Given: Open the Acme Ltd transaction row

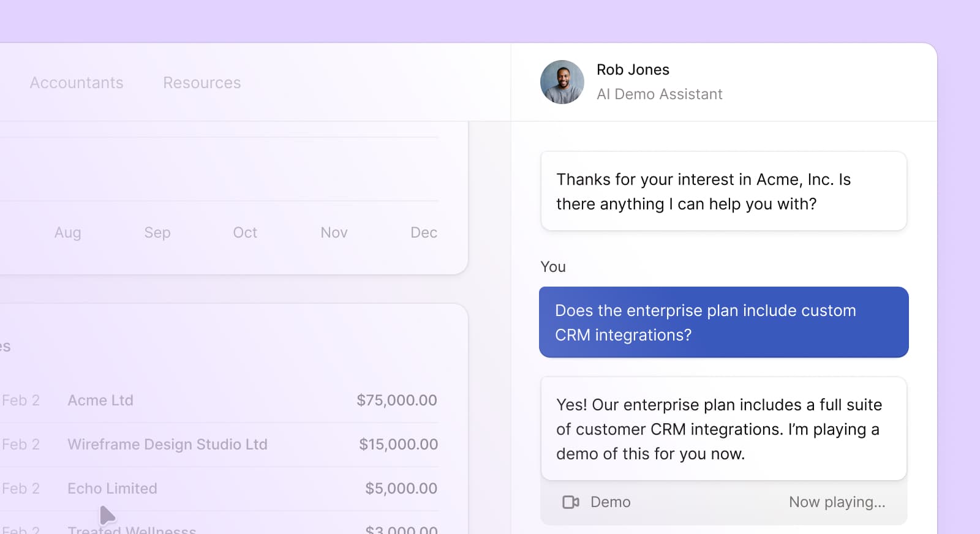Looking at the screenshot, I should click(100, 401).
